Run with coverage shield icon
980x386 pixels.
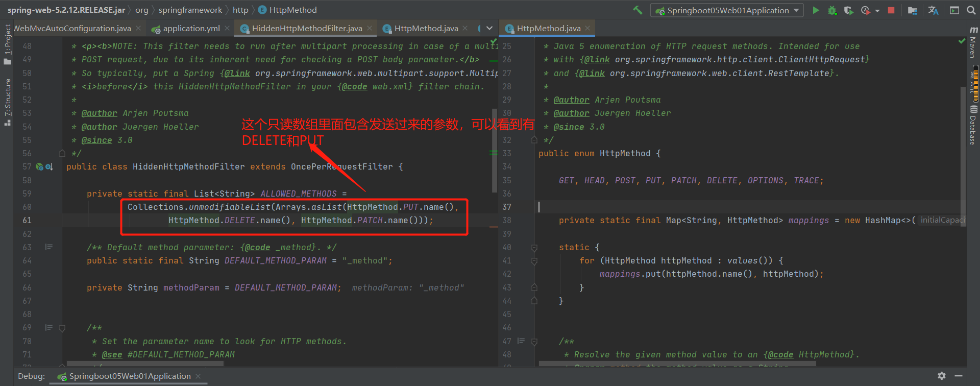click(848, 10)
